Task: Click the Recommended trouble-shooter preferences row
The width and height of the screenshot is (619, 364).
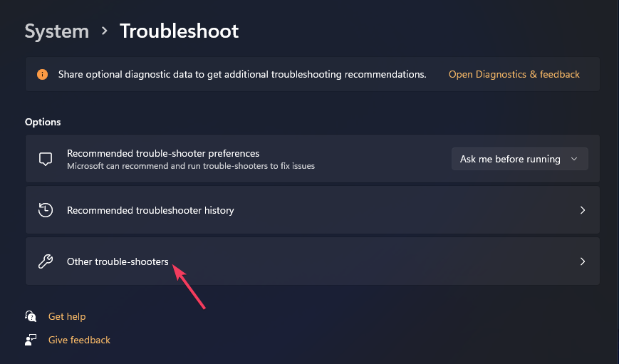Action: pos(313,159)
